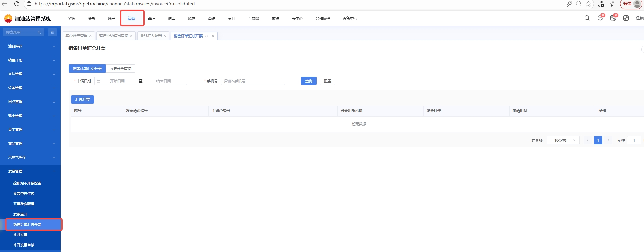Screen dimensions: 644x252
Task: Open the messages chat bubble icon
Action: [600, 18]
